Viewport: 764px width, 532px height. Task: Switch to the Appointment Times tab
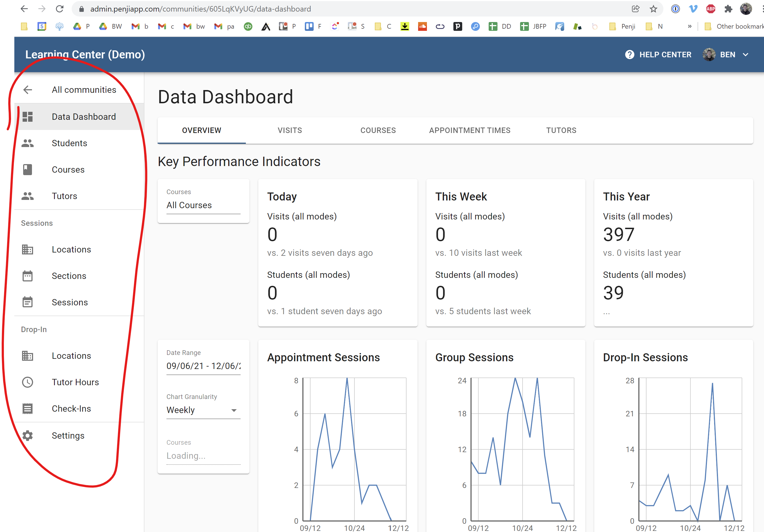click(470, 130)
